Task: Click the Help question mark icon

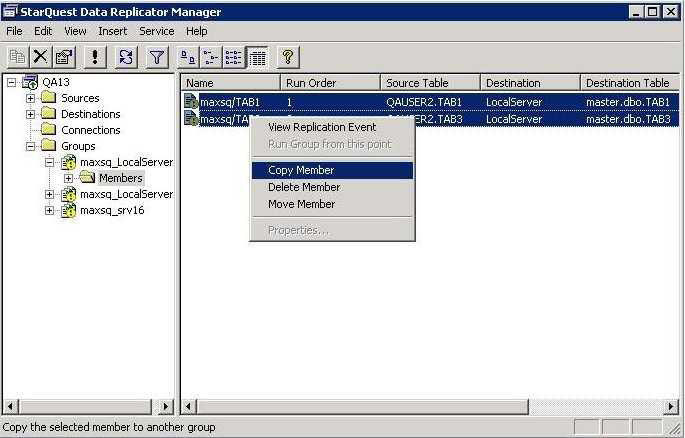Action: pos(287,58)
